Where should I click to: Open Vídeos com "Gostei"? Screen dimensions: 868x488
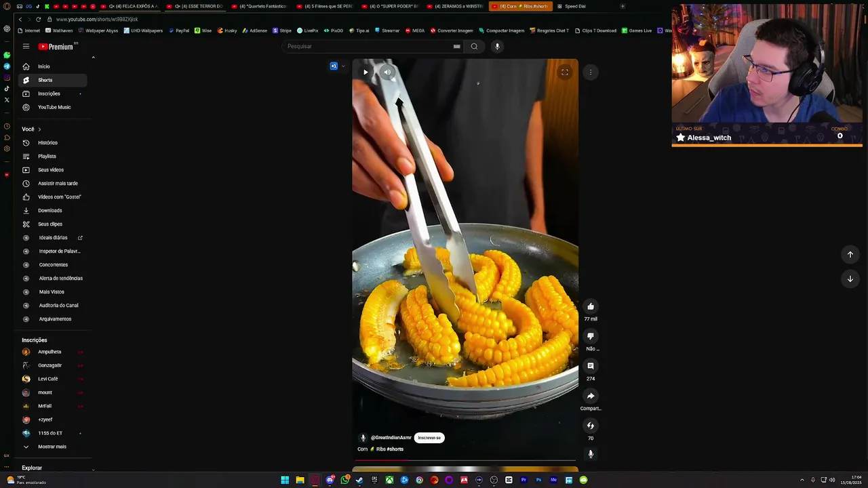coord(53,197)
